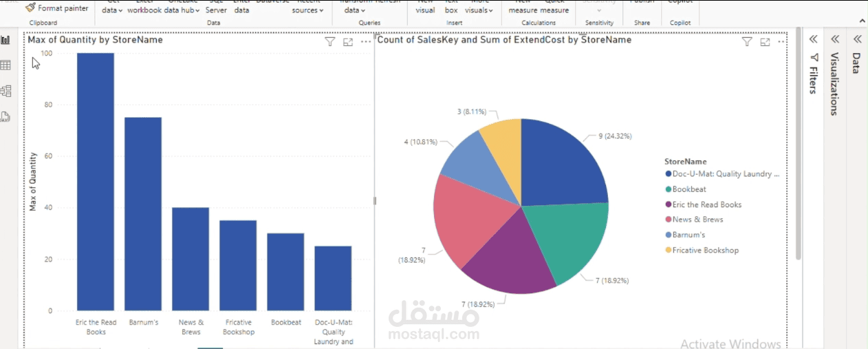Expand the Data pane chevron
The image size is (868, 349).
pyautogui.click(x=857, y=39)
